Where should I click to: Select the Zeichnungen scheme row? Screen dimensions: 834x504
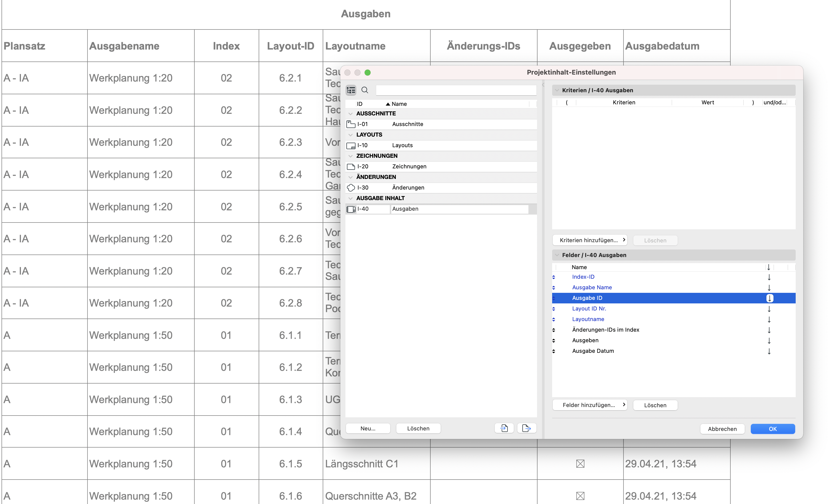coord(441,166)
